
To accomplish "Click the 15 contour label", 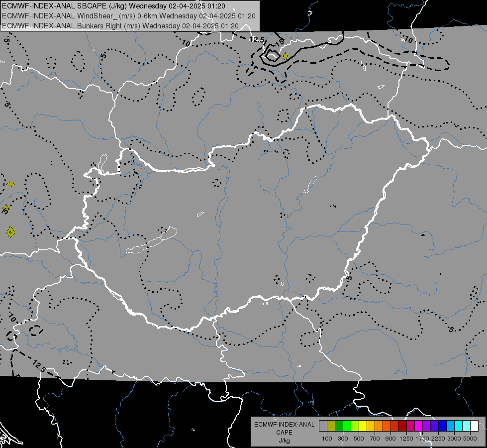I will [x=280, y=42].
